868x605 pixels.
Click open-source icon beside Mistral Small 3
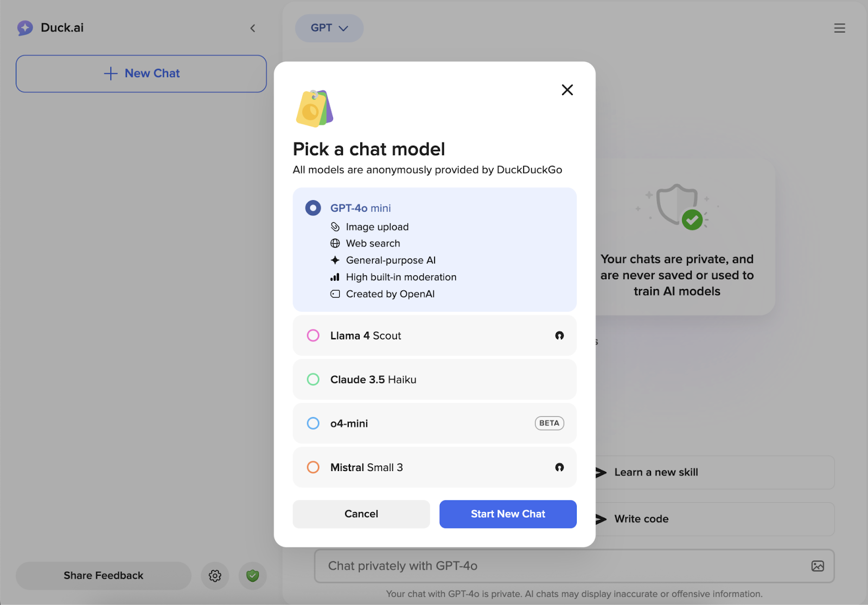[x=559, y=467]
